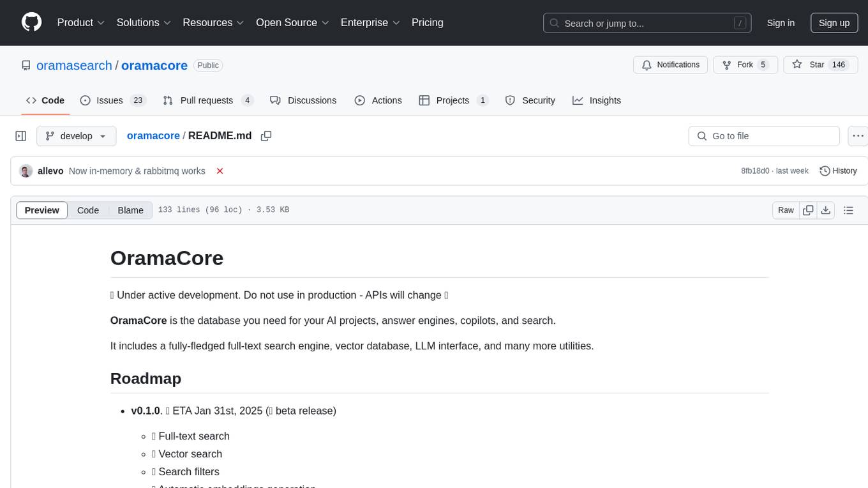Switch to the Code tab
Viewport: 868px width, 488px height.
point(45,100)
